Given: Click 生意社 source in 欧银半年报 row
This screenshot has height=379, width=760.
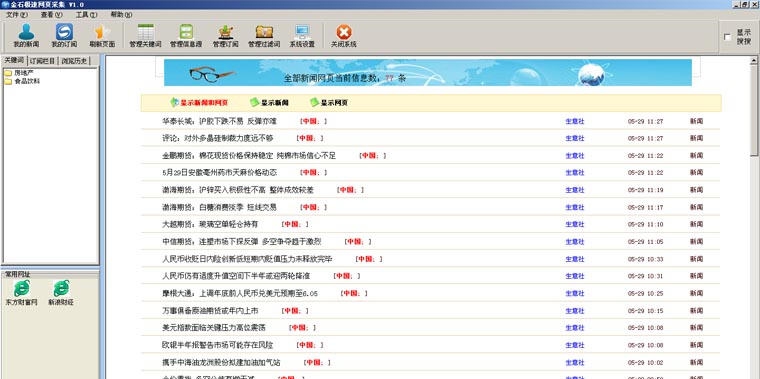Looking at the screenshot, I should [x=575, y=345].
